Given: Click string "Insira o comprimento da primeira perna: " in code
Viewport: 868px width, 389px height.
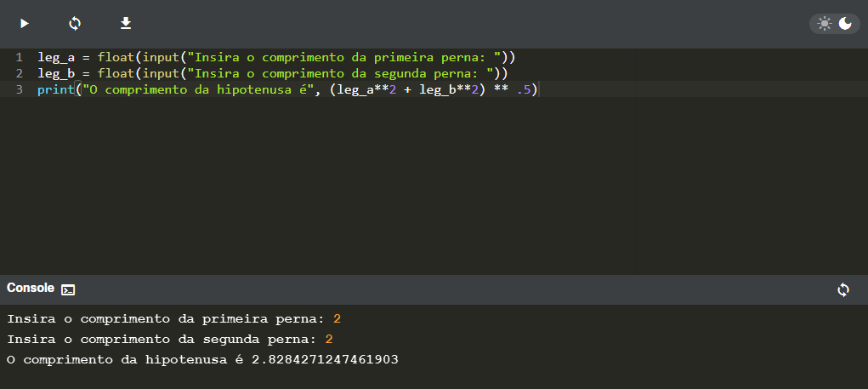Looking at the screenshot, I should 343,57.
